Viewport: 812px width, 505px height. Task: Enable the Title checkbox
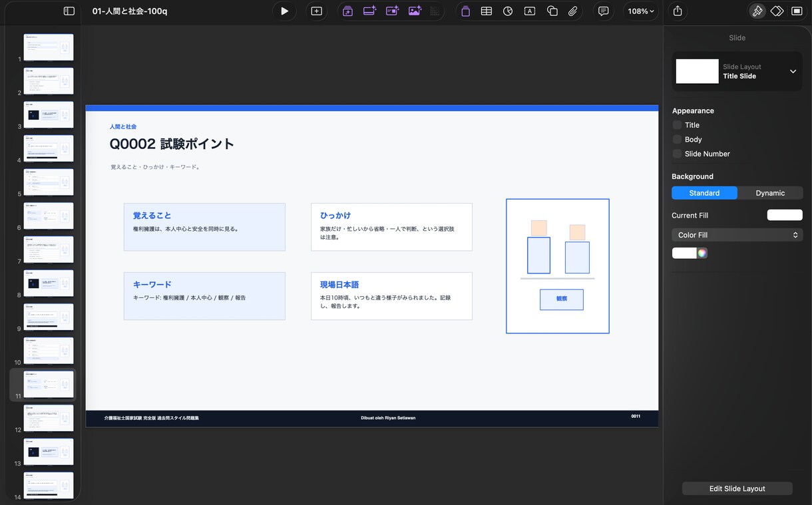(677, 125)
